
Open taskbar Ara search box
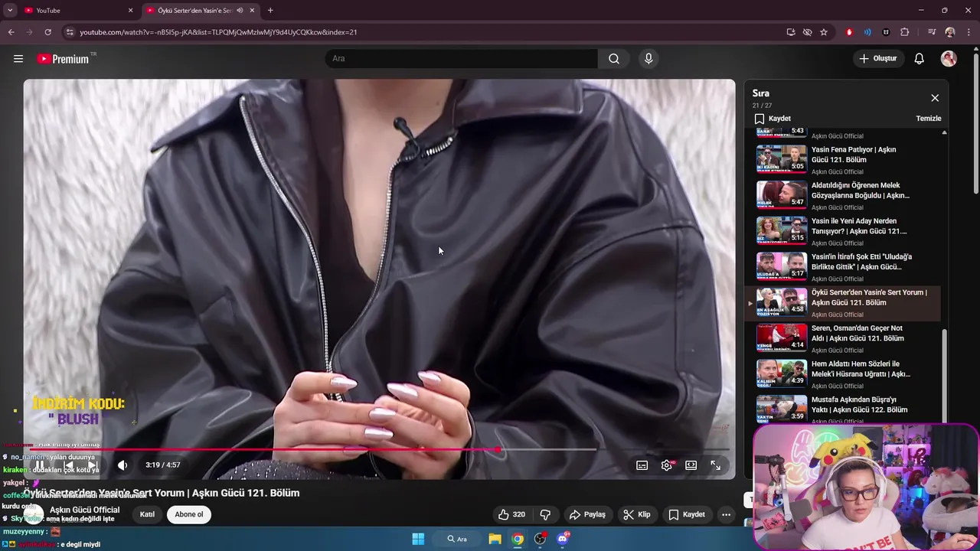point(457,539)
